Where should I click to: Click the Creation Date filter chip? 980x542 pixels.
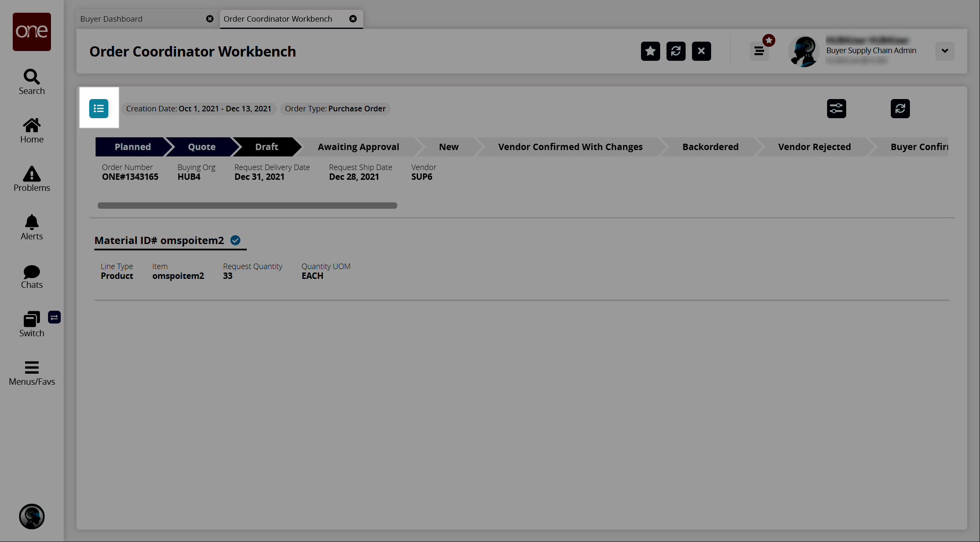198,109
